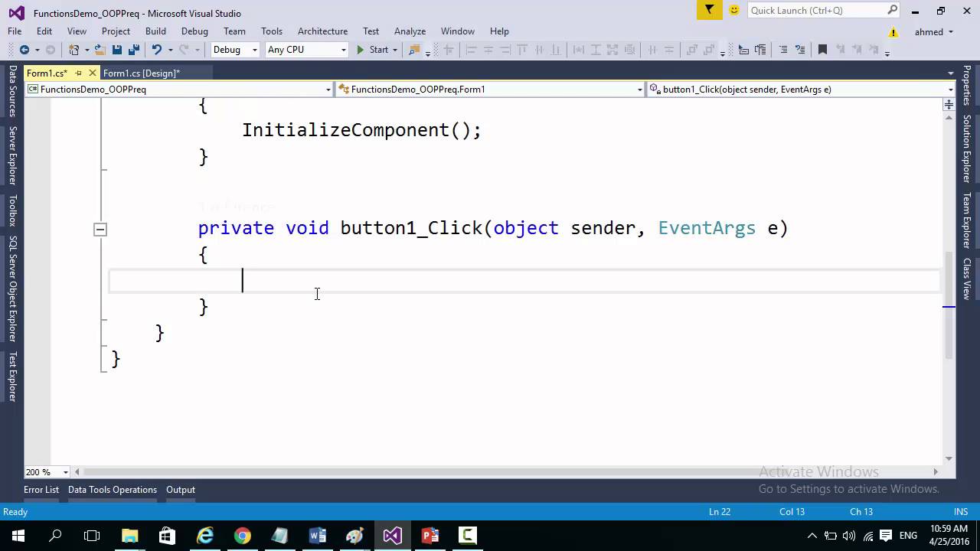The width and height of the screenshot is (980, 551).
Task: Undo the last action using the Undo icon
Action: click(x=156, y=50)
